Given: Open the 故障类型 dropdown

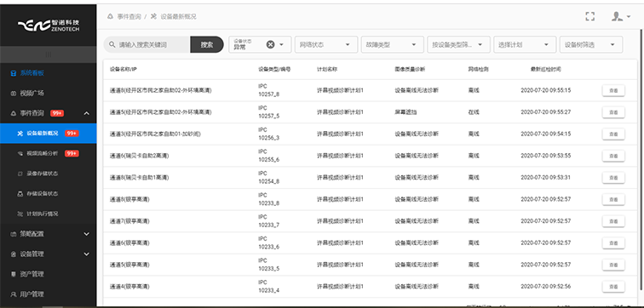Looking at the screenshot, I should [392, 44].
